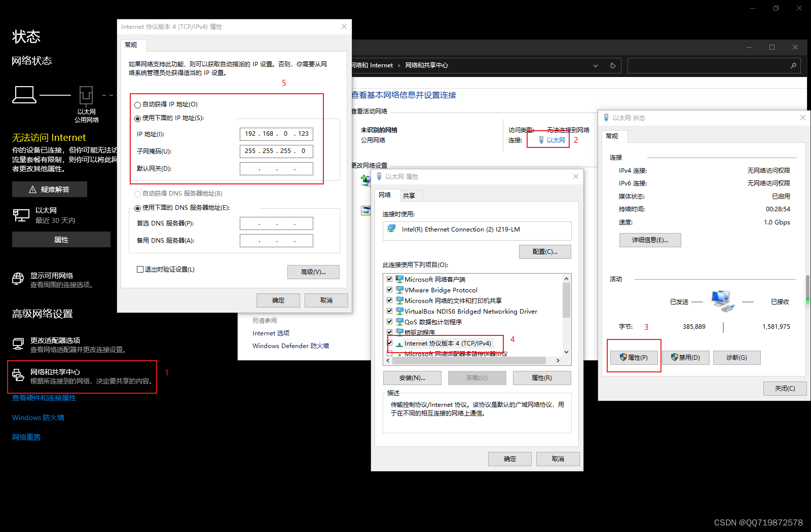Click 网络重置 link in settings

pyautogui.click(x=26, y=437)
